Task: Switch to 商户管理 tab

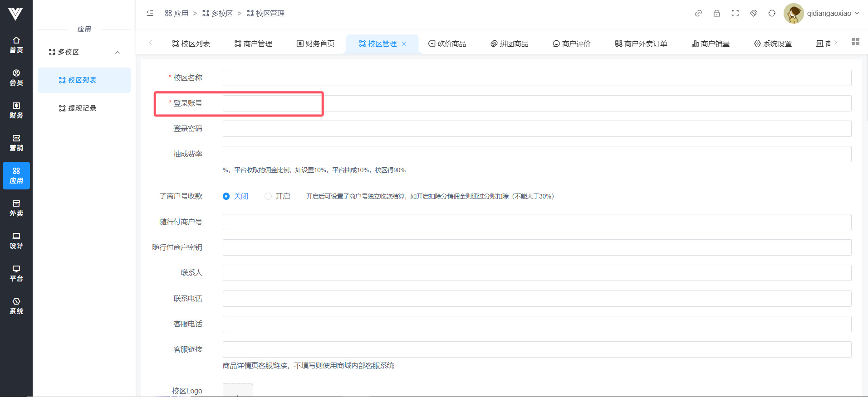Action: tap(253, 44)
